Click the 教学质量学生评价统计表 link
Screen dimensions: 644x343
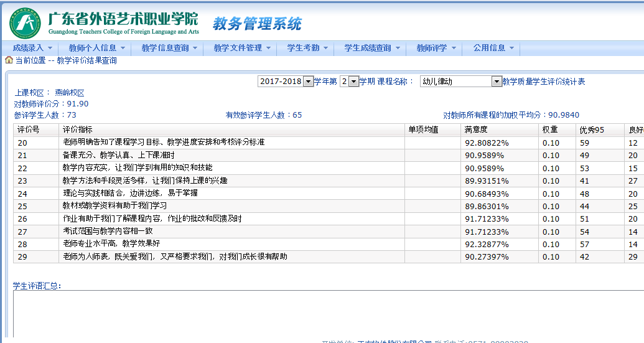pos(543,82)
